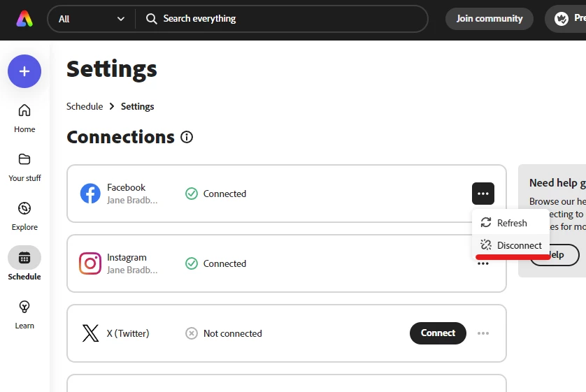Click the Adobe Express logo

(x=24, y=19)
